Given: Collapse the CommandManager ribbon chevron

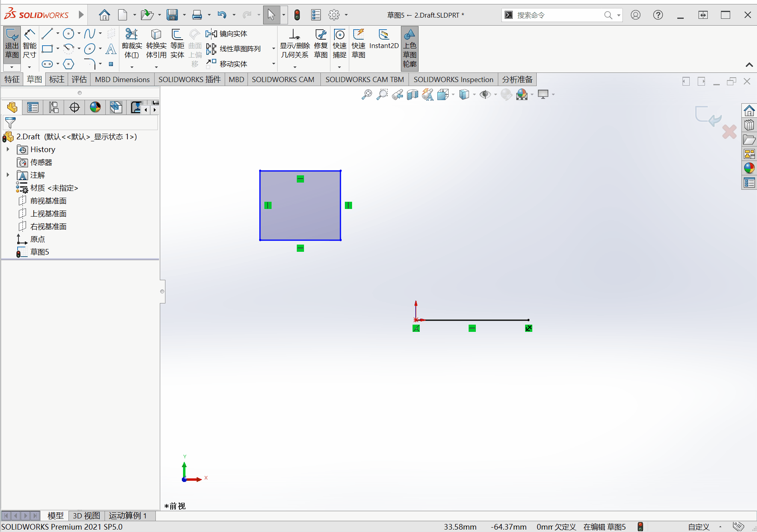Looking at the screenshot, I should click(x=749, y=65).
